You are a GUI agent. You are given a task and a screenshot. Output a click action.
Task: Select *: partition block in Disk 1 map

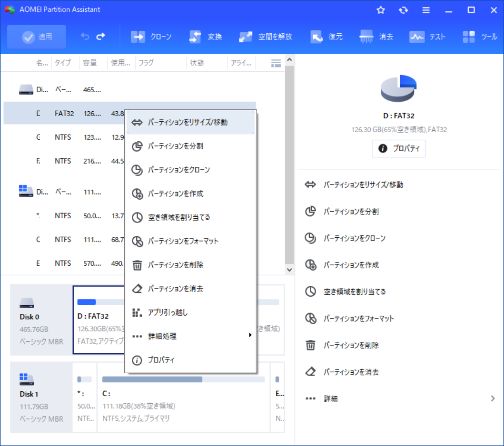coord(85,397)
